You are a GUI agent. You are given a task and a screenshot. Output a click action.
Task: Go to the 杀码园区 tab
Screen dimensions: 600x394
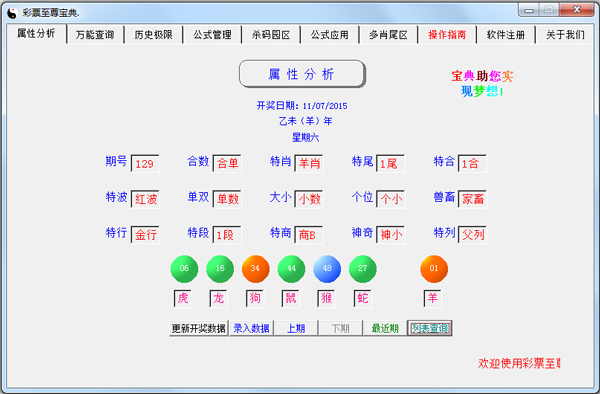[x=271, y=35]
